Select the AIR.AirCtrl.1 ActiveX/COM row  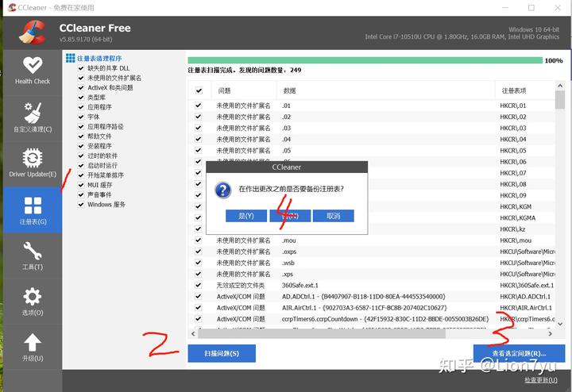tap(372, 308)
